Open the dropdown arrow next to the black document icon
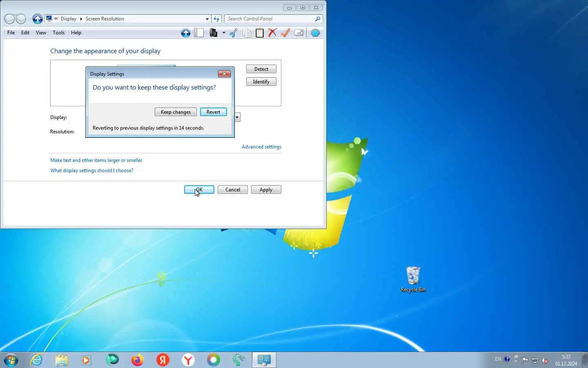The width and height of the screenshot is (588, 368). coord(224,33)
